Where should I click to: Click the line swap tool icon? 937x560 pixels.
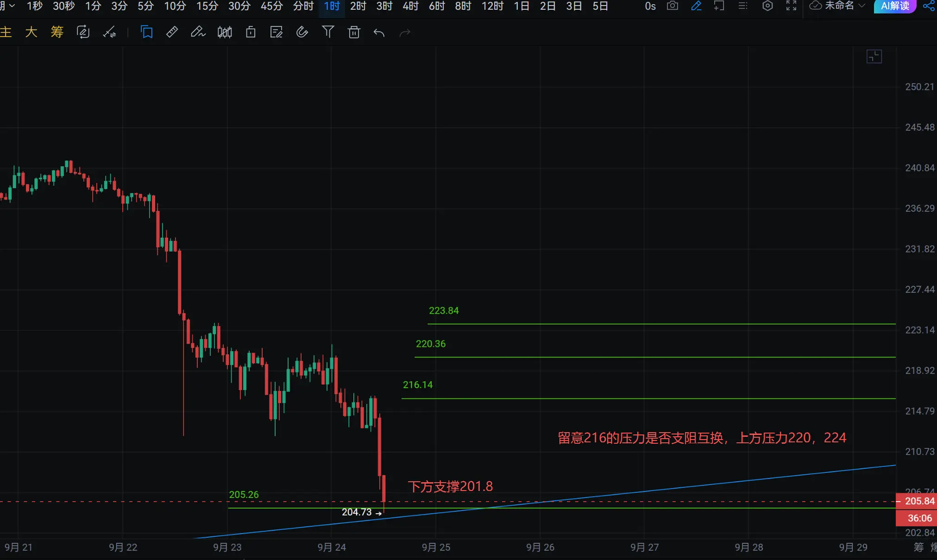coord(109,32)
